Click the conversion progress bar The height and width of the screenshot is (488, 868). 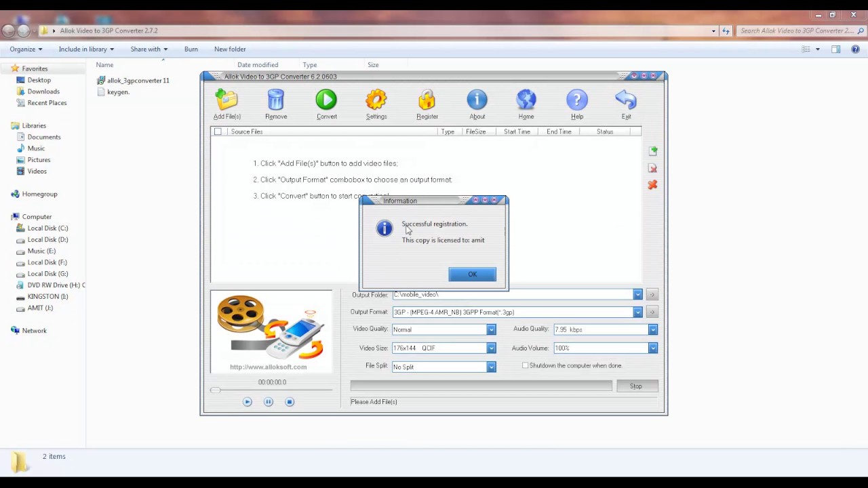click(481, 386)
